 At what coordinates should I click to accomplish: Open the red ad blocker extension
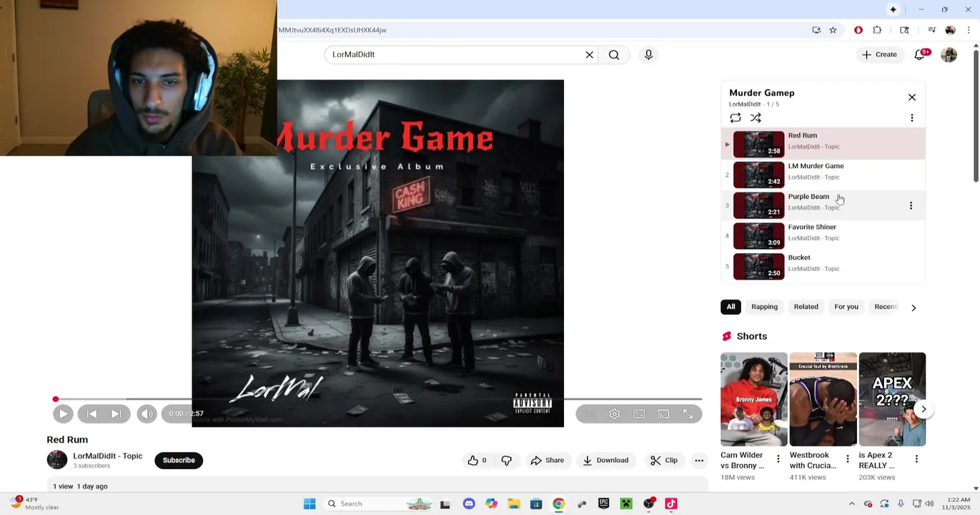858,30
